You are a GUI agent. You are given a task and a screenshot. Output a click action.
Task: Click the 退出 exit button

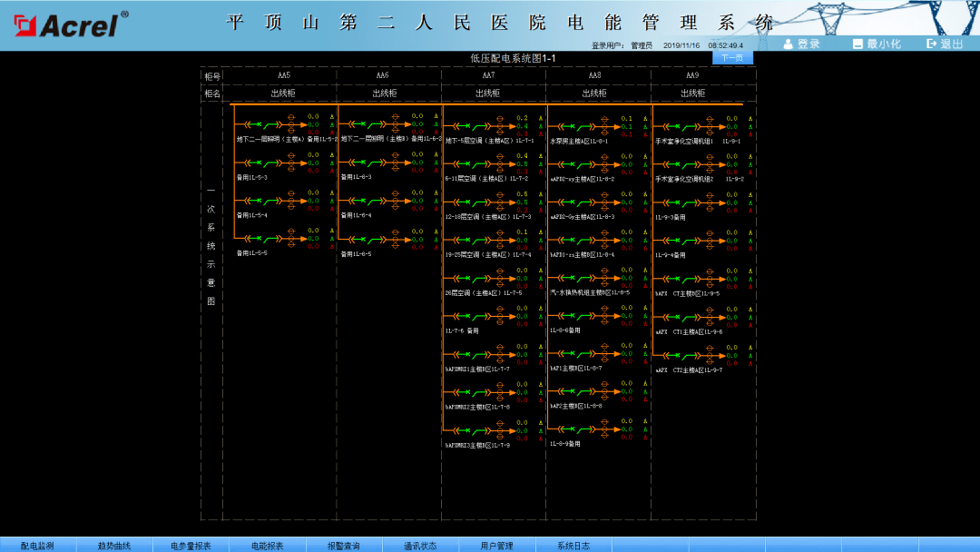point(945,44)
